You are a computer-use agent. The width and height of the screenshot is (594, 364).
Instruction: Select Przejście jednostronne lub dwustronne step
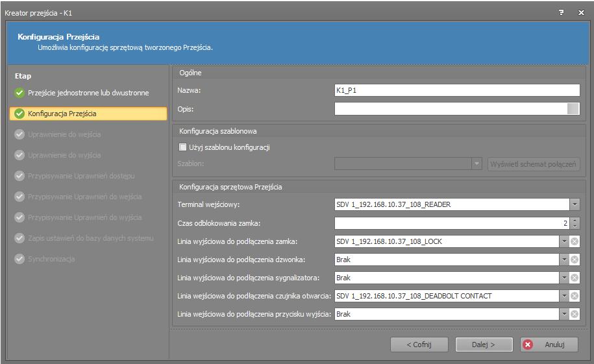[88, 93]
